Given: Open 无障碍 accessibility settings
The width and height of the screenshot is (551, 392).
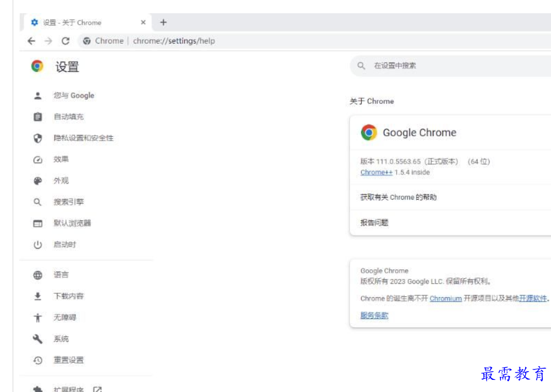Looking at the screenshot, I should 64,318.
